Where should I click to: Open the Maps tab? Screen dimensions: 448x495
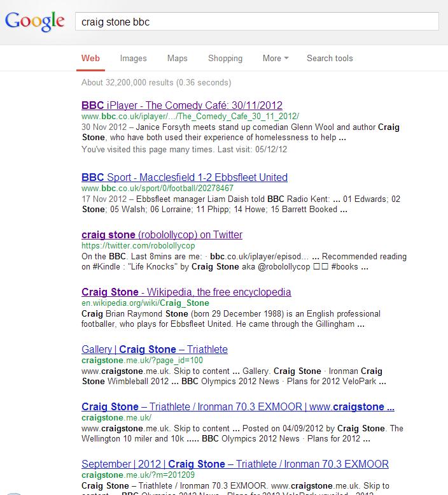(177, 59)
